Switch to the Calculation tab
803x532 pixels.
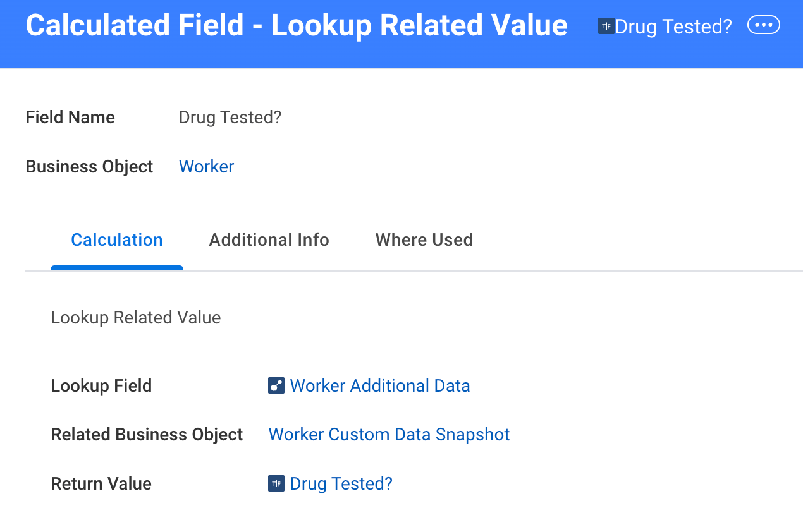[x=117, y=240]
